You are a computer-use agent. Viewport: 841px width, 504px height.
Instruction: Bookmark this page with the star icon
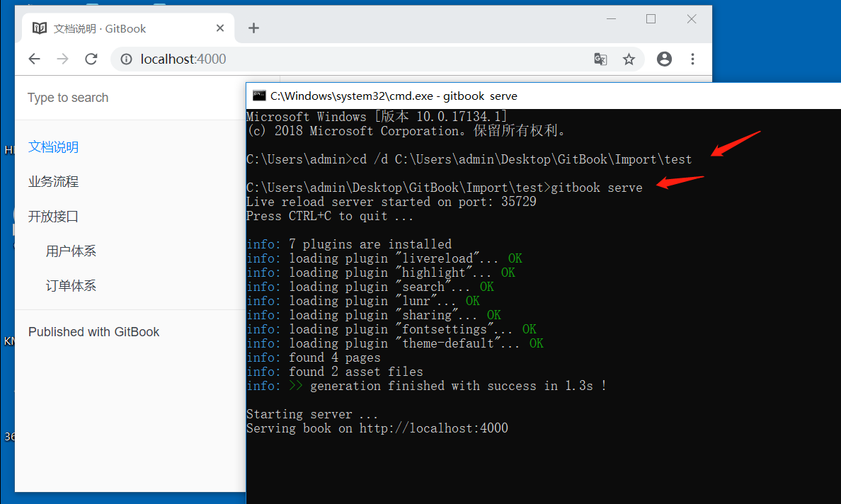[x=629, y=59]
